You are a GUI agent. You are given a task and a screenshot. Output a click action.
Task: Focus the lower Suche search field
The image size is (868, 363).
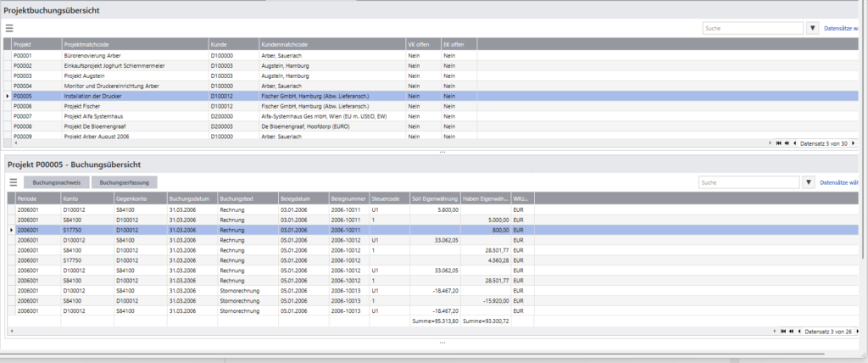coord(748,182)
